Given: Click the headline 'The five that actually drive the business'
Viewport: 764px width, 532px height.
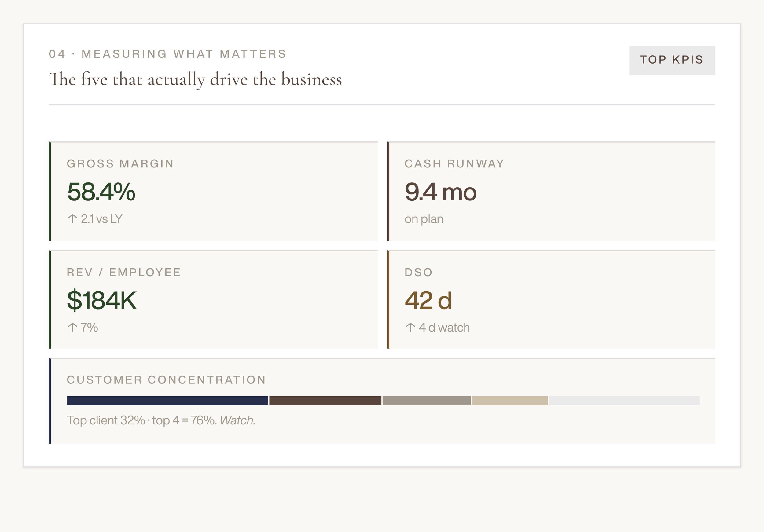Looking at the screenshot, I should click(195, 79).
